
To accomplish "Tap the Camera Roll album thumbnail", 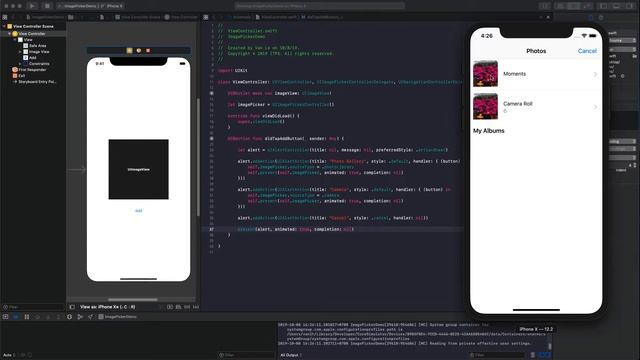I will point(485,106).
